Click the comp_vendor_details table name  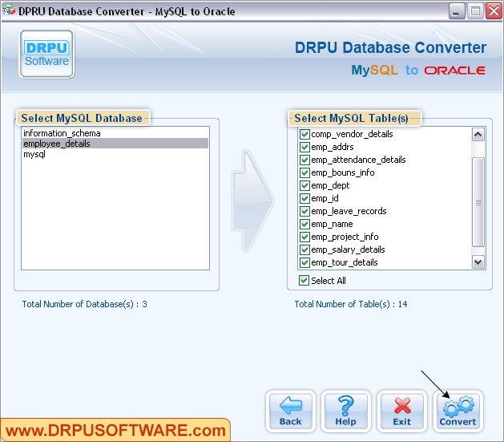click(352, 134)
